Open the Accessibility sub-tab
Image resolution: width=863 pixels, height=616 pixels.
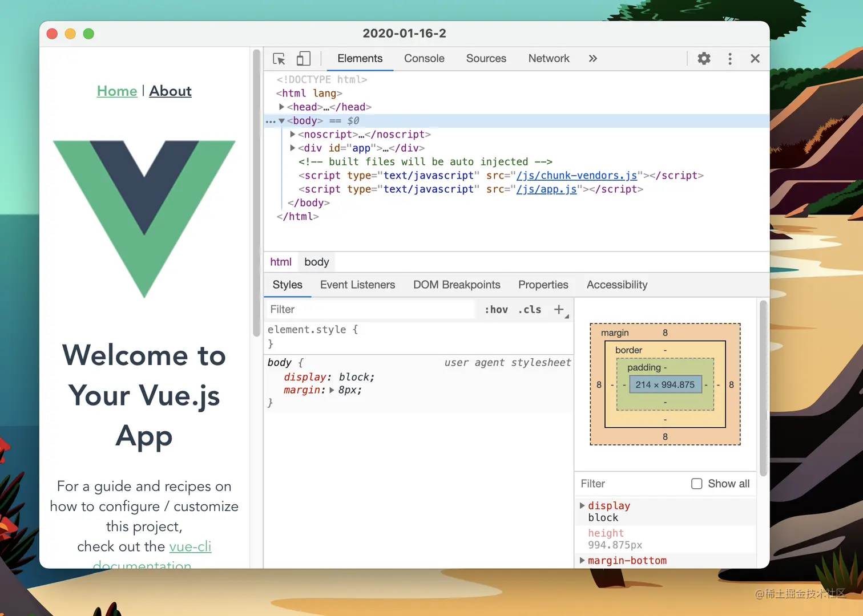click(617, 285)
